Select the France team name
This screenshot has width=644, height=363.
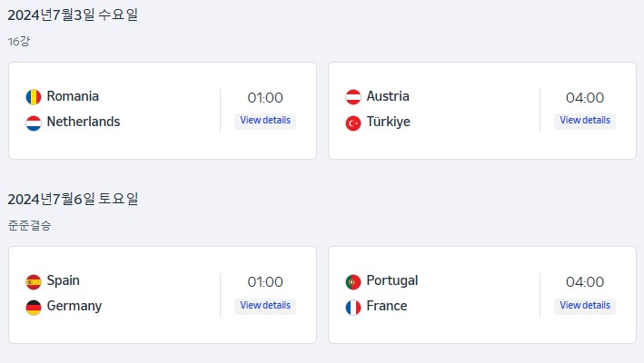click(x=386, y=306)
